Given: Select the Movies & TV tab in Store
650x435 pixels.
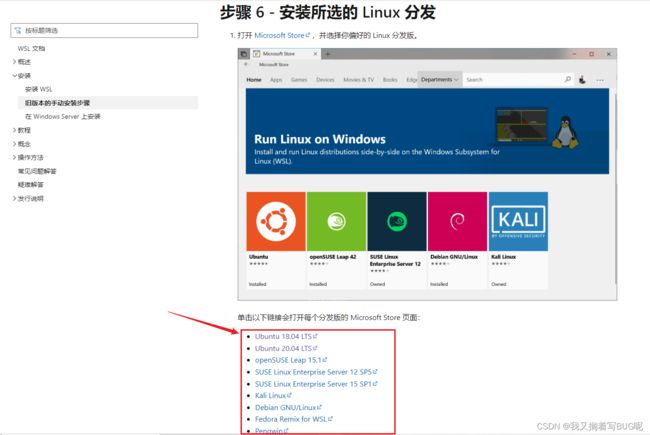Looking at the screenshot, I should (x=359, y=80).
